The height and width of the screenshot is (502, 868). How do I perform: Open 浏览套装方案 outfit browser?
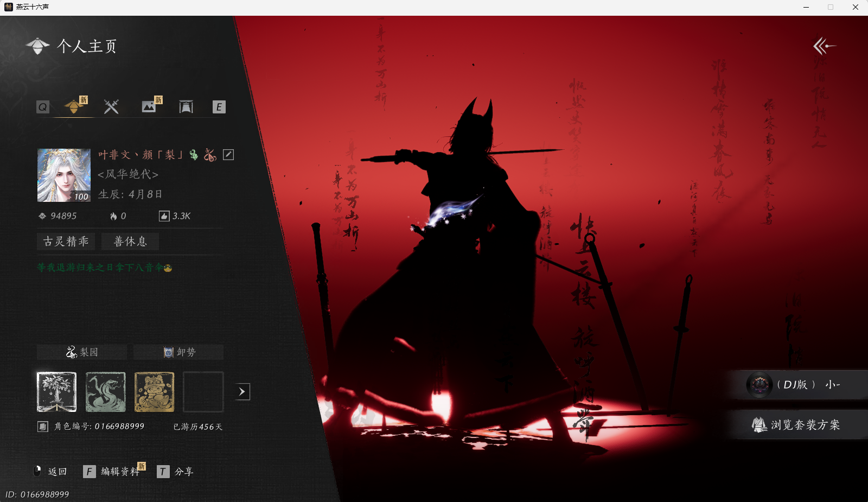(x=797, y=425)
